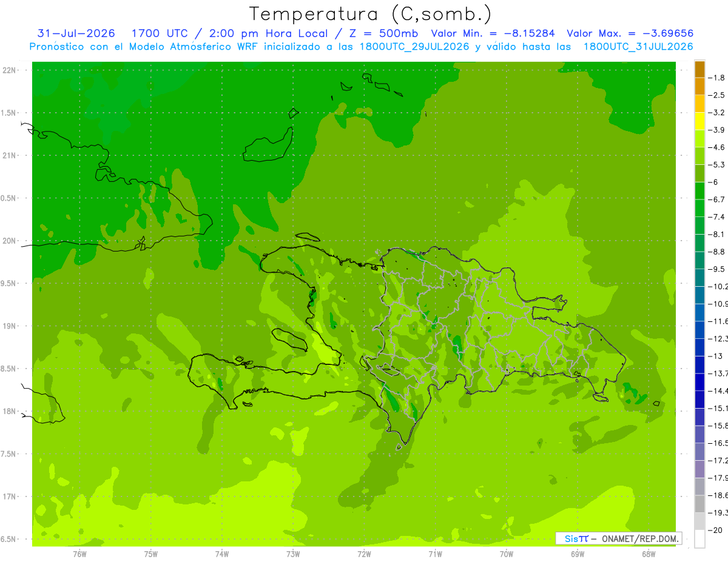This screenshot has height=562, width=728.
Task: Click the 21N latitude label
Action: 10,155
